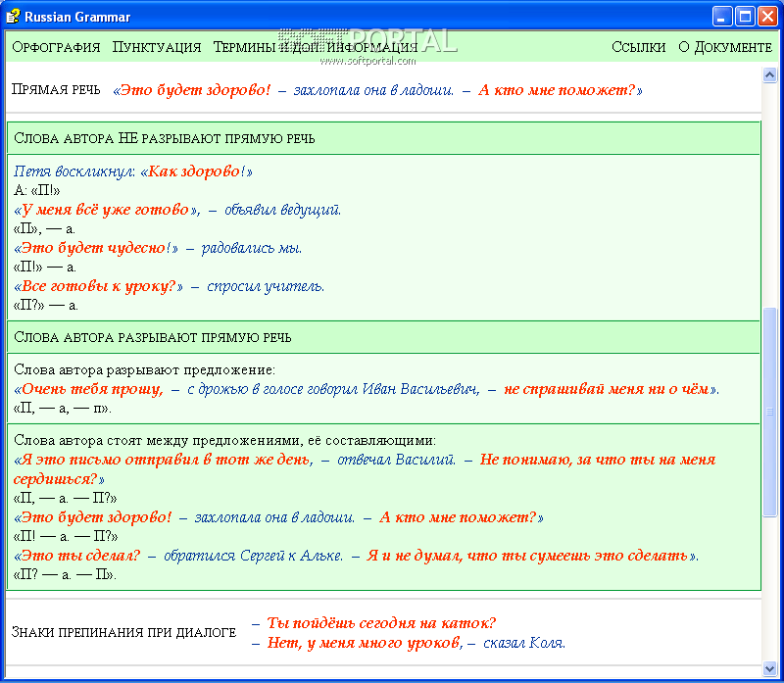Click scheme «П! — а. — П?»
784x683 pixels.
(66, 536)
